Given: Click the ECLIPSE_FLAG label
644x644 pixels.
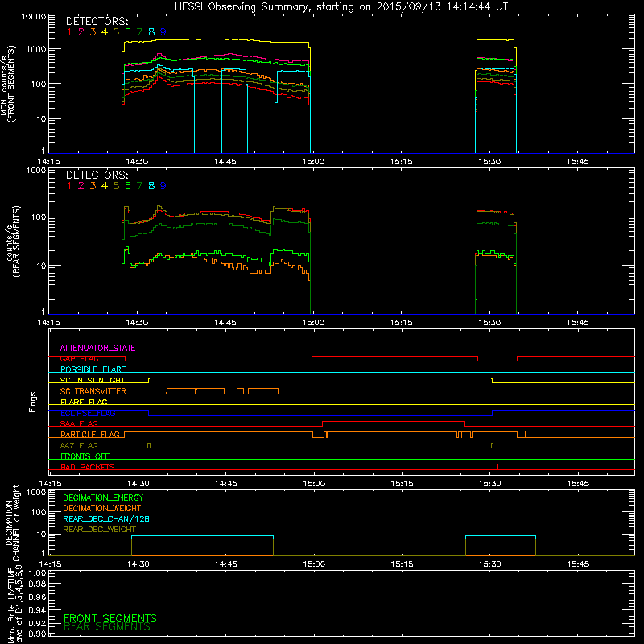Looking at the screenshot, I should (x=88, y=413).
